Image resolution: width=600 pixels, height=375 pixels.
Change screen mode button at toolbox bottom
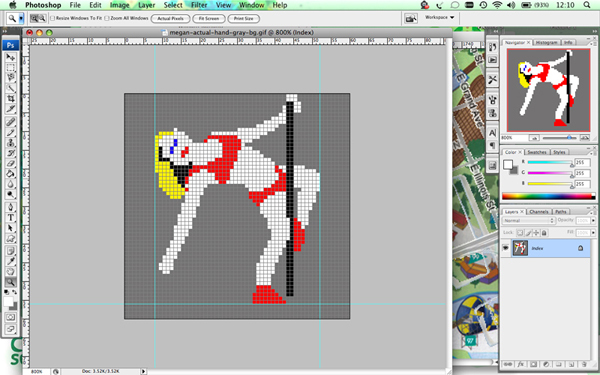[x=11, y=329]
